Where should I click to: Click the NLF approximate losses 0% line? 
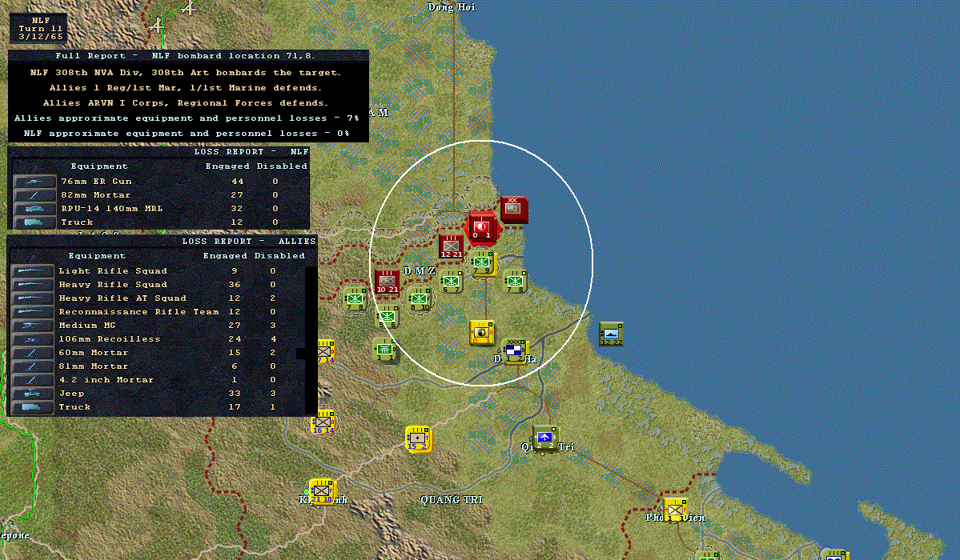(x=187, y=134)
